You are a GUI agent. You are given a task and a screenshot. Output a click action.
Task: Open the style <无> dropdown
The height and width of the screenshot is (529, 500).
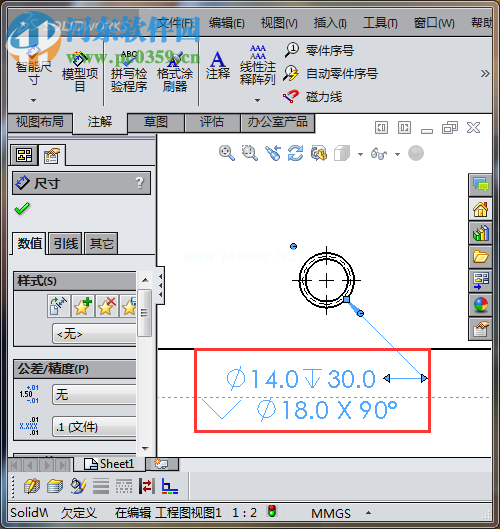point(94,334)
